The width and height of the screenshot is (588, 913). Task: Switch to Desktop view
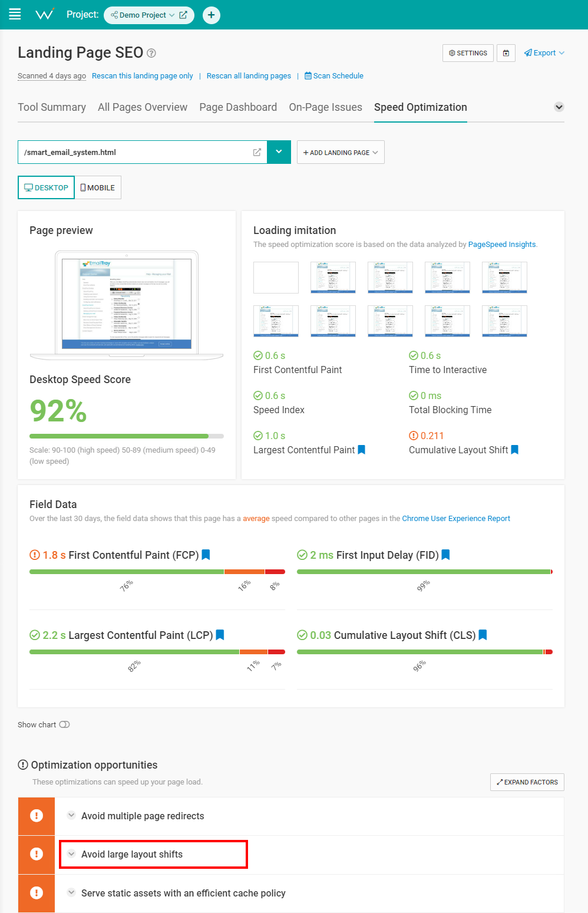click(x=46, y=187)
